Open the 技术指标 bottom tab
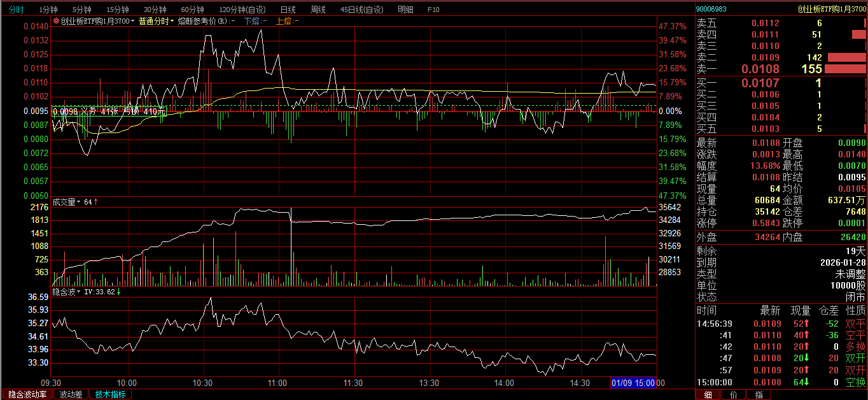 (110, 394)
